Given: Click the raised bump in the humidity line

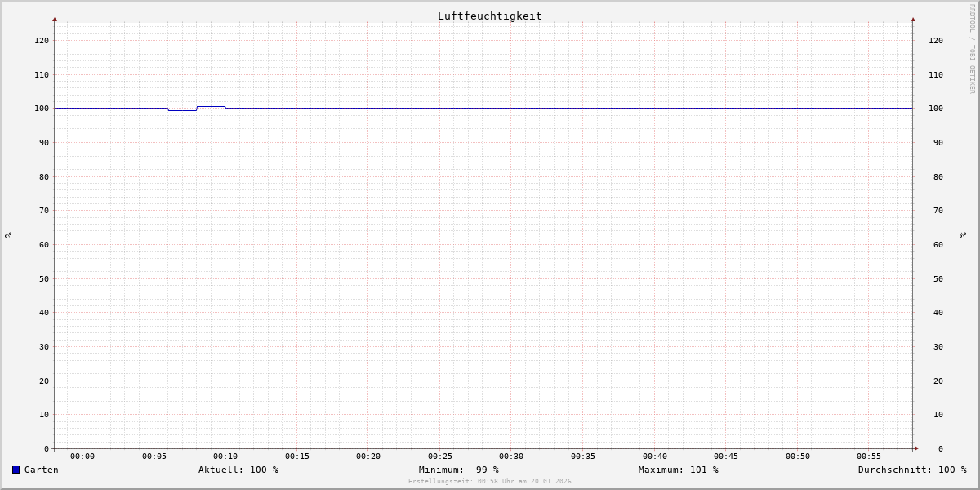Looking at the screenshot, I should tap(211, 106).
